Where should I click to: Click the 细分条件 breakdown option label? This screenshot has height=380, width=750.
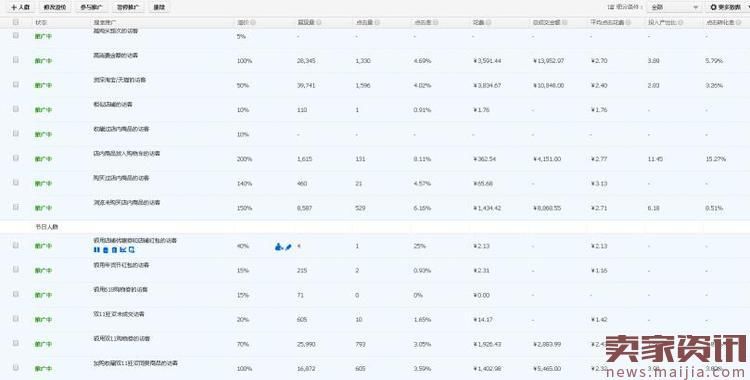click(x=624, y=7)
